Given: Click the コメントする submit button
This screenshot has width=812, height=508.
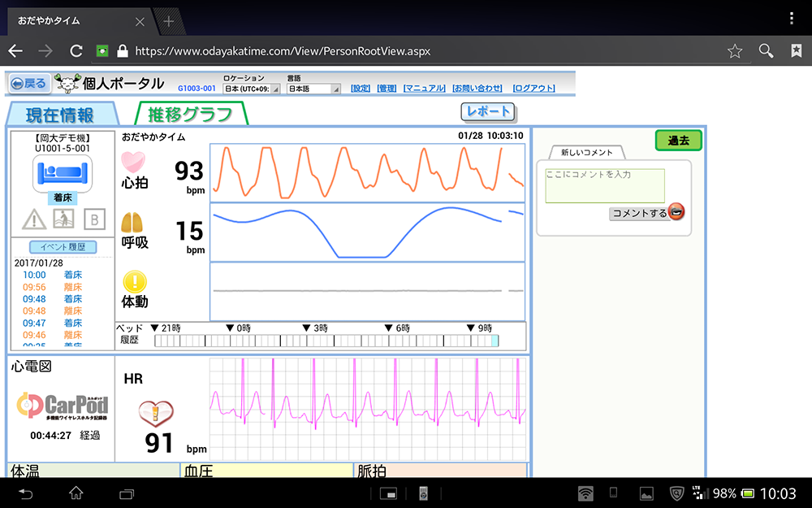Looking at the screenshot, I should (x=647, y=213).
